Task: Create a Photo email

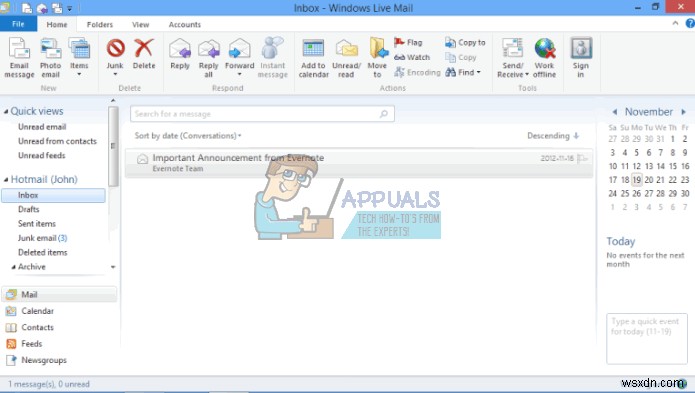Action: point(51,58)
